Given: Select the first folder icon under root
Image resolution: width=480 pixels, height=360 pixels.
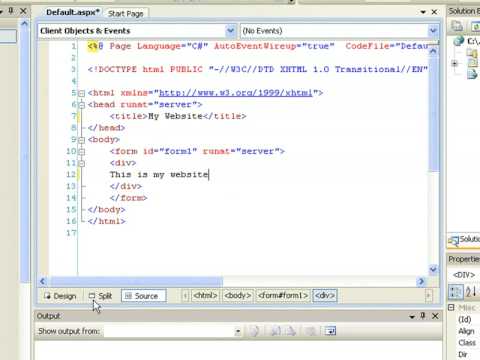Looking at the screenshot, I should [472, 53].
